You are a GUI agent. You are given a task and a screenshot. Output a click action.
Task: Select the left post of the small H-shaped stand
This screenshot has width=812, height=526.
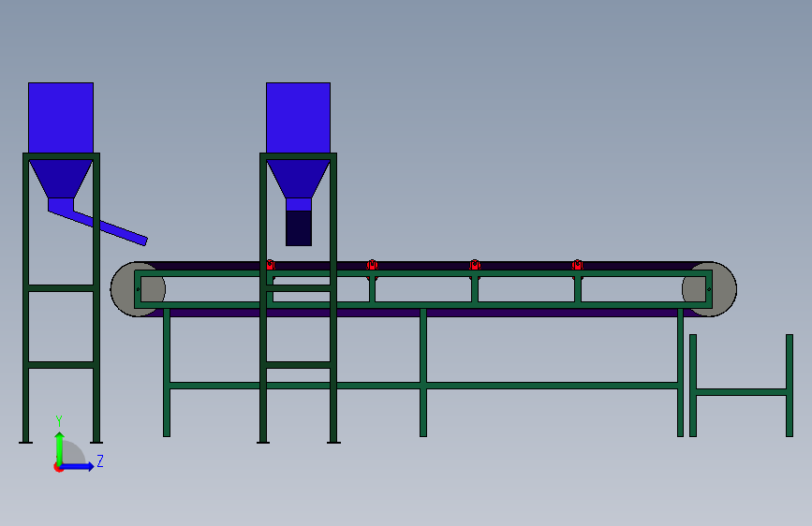[x=693, y=386]
